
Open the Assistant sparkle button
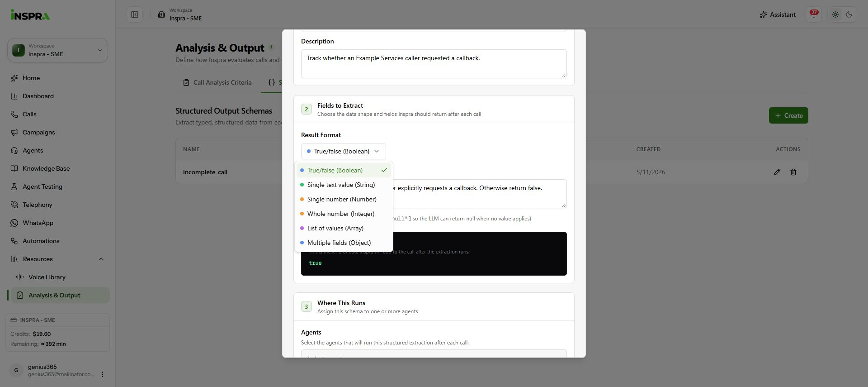778,14
